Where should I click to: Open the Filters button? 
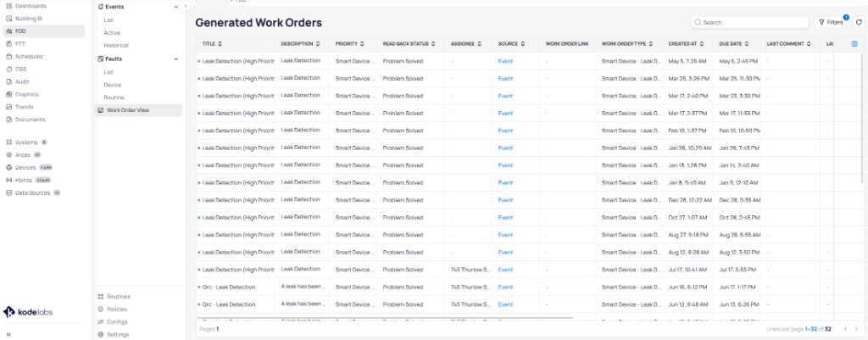(x=831, y=22)
